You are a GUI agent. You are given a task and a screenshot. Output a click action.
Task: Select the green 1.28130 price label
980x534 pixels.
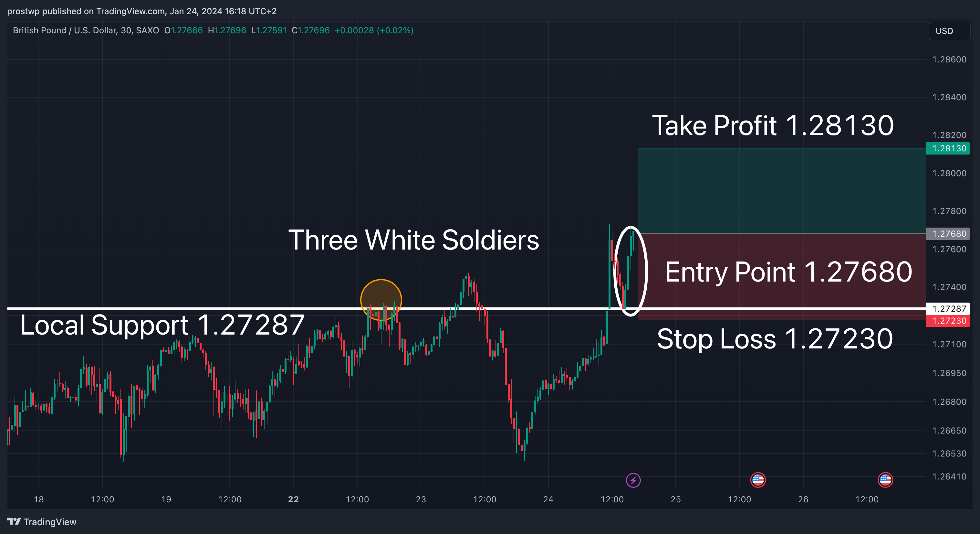[948, 148]
